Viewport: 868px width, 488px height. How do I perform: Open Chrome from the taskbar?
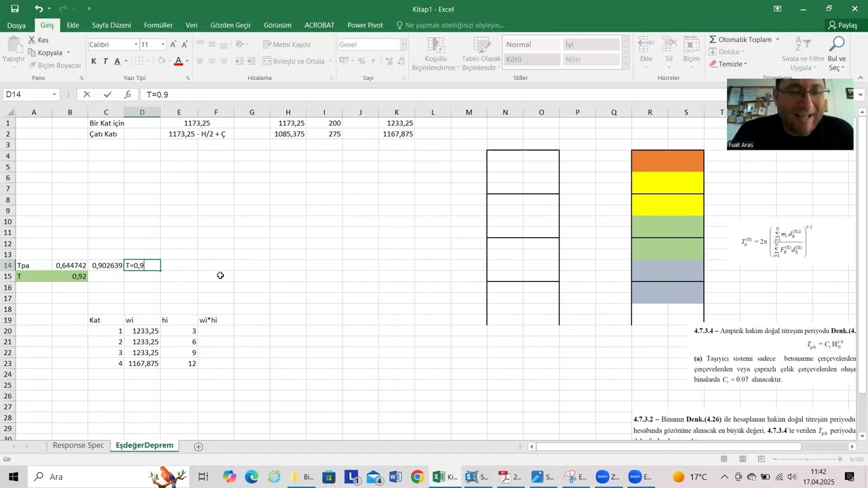pos(417,477)
